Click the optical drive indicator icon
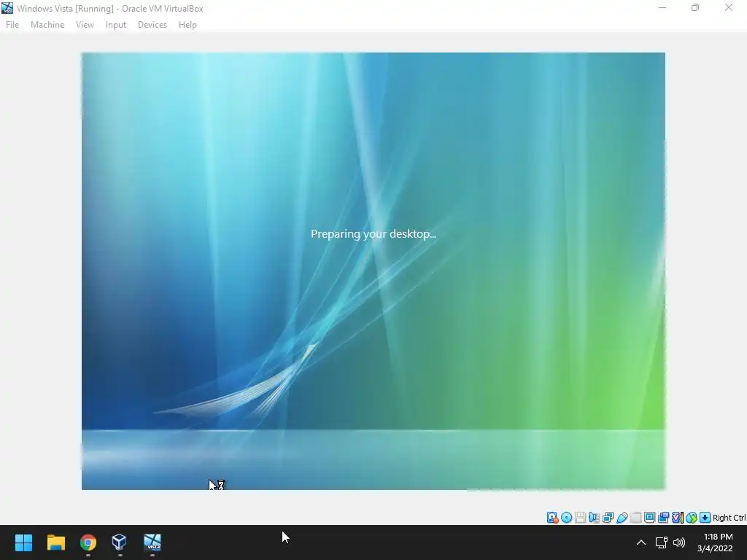The width and height of the screenshot is (747, 560). pyautogui.click(x=566, y=518)
